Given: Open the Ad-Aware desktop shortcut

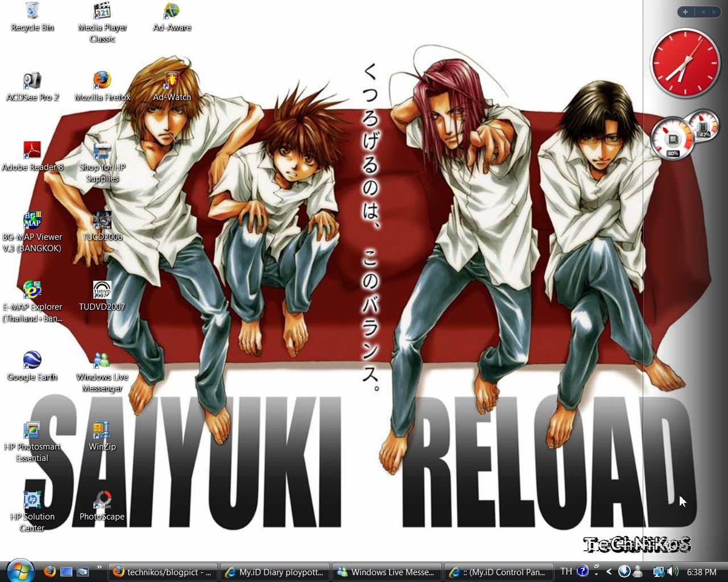Looking at the screenshot, I should coord(172,12).
